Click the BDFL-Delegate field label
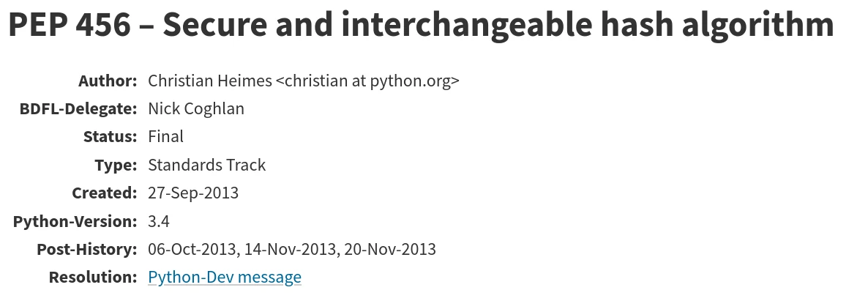868x301 pixels. click(x=78, y=108)
